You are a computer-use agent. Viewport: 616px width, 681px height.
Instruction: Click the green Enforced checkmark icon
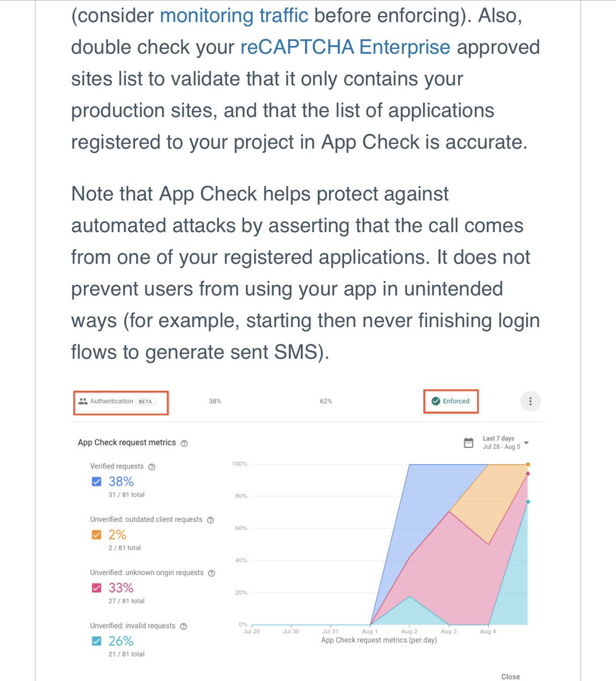435,401
